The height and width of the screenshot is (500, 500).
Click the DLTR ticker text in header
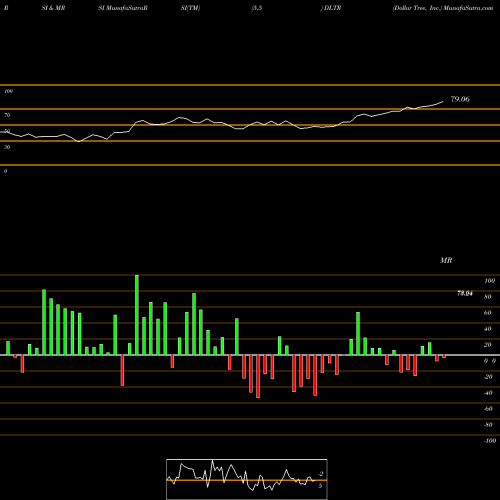click(x=332, y=8)
